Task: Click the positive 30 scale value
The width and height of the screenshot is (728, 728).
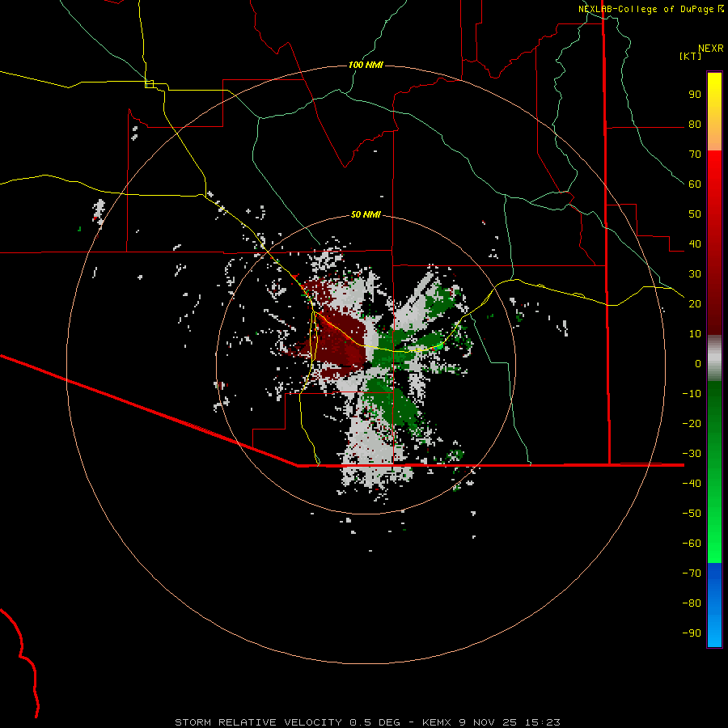Action: (695, 274)
